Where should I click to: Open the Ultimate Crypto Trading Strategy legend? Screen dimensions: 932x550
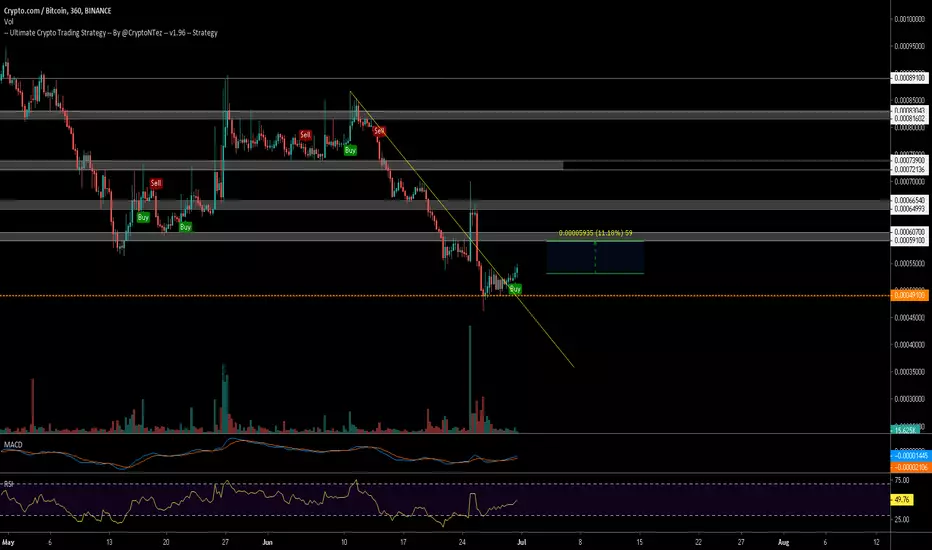coord(111,33)
